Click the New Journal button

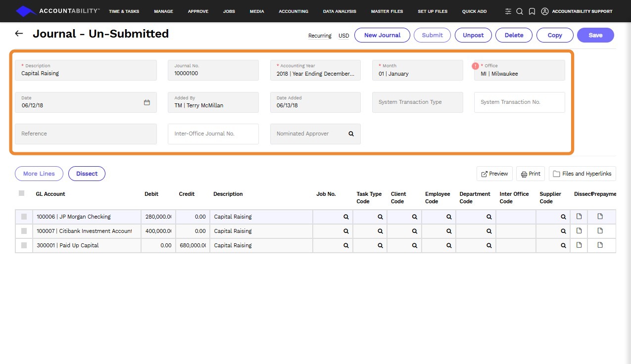tap(382, 35)
